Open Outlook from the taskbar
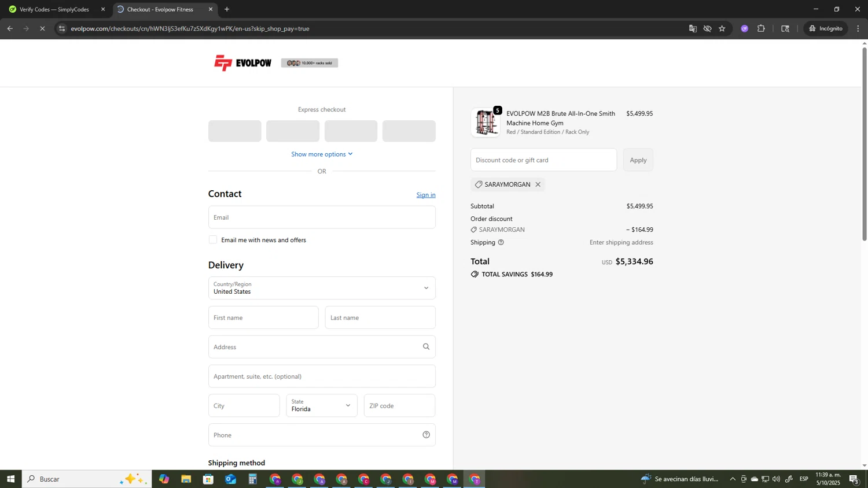 point(230,479)
